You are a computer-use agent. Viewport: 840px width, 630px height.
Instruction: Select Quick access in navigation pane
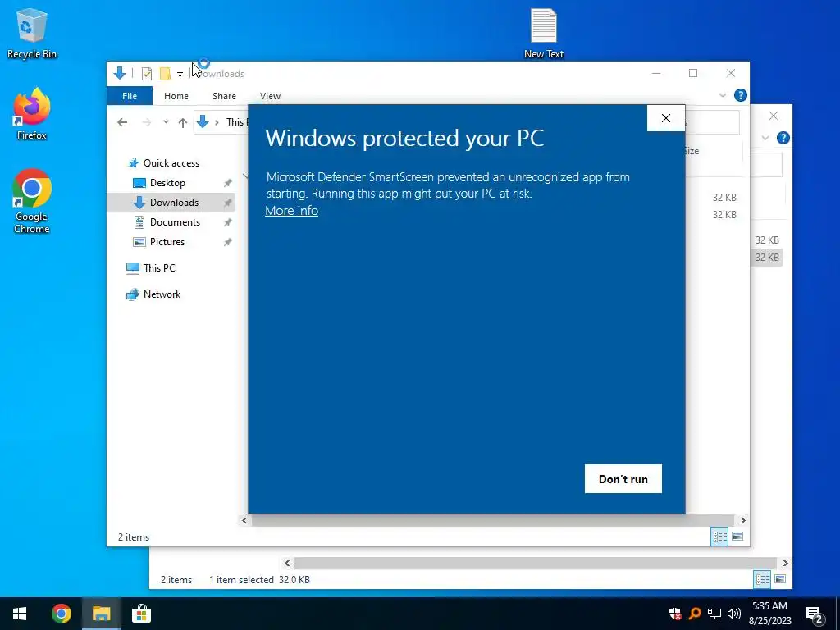171,163
